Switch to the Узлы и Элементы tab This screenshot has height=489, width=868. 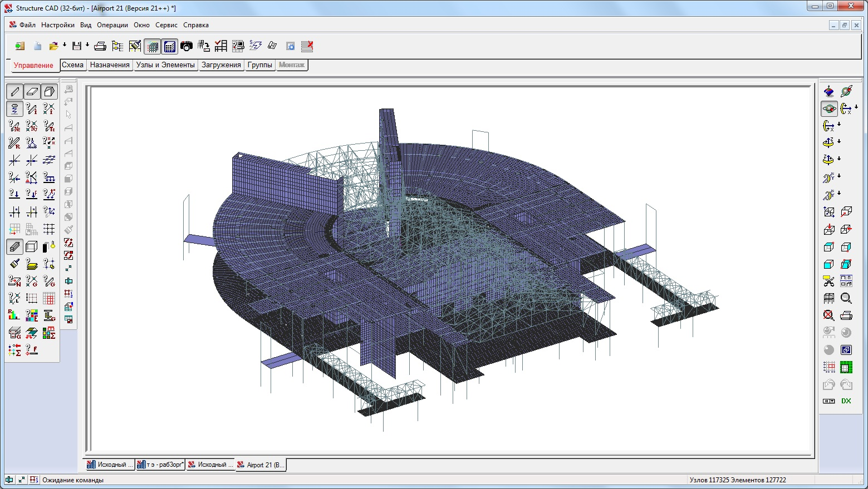[x=165, y=65]
